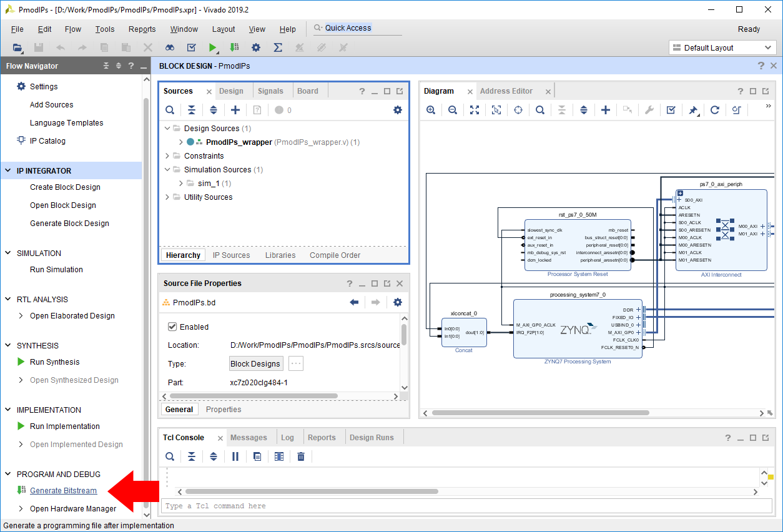Expand the PmodIPs_wrapper tree node

tap(181, 142)
